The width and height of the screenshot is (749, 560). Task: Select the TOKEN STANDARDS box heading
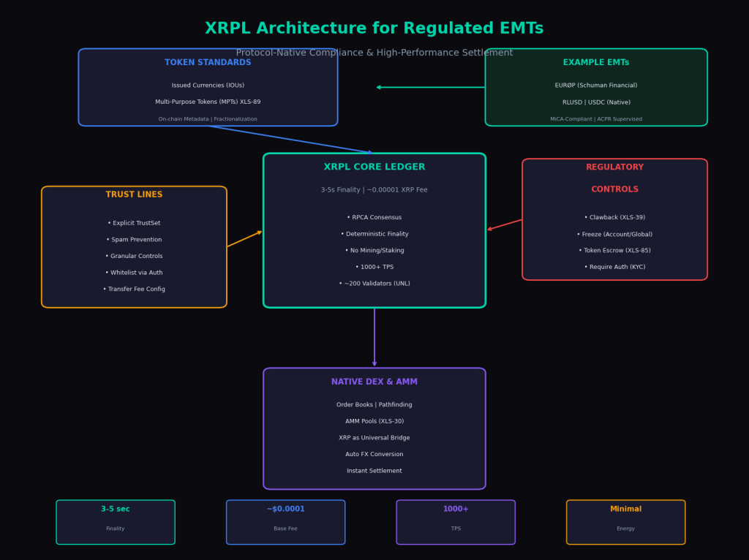tap(208, 63)
